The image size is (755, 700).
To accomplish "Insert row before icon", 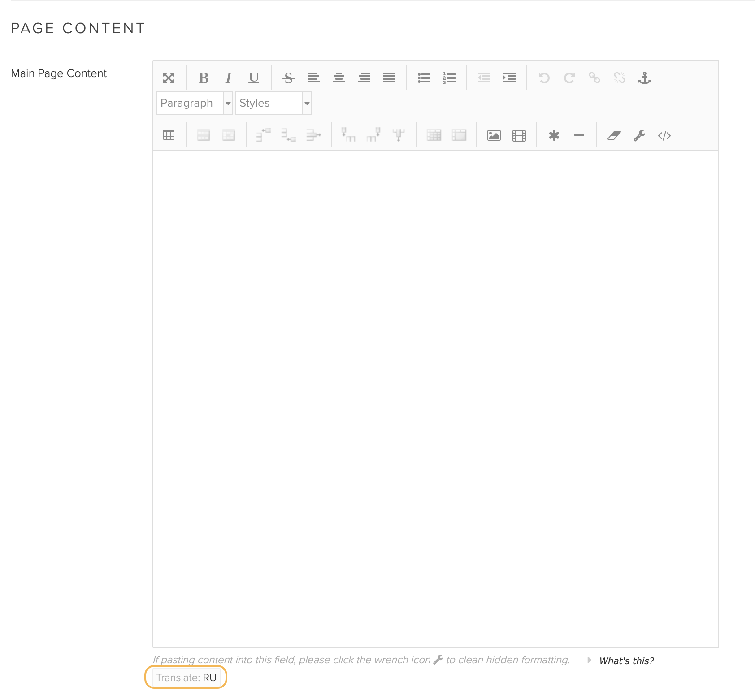I will [264, 135].
